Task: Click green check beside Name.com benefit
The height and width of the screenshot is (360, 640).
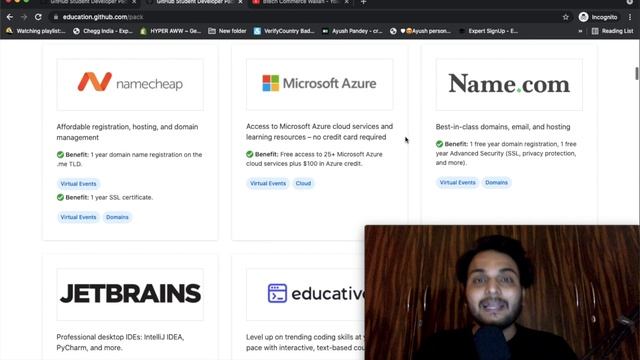Action: [x=439, y=144]
